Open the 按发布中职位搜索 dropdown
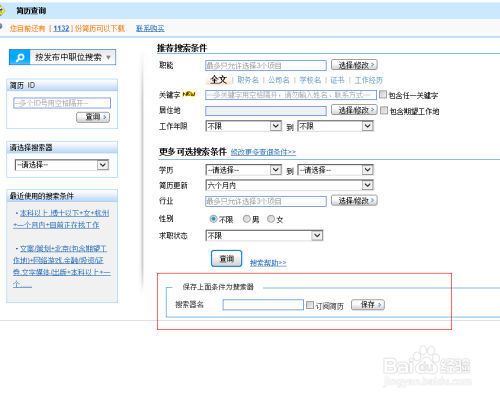This screenshot has width=500, height=399. 73,57
